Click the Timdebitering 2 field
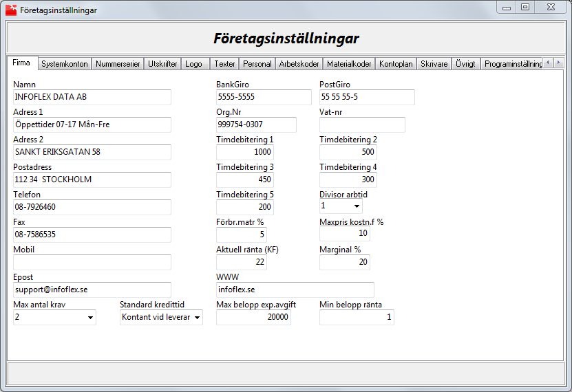The width and height of the screenshot is (572, 392). [x=348, y=152]
